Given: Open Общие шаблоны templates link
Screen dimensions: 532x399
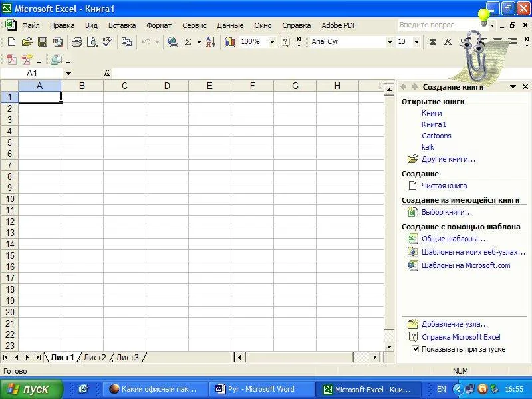Looking at the screenshot, I should 454,239.
